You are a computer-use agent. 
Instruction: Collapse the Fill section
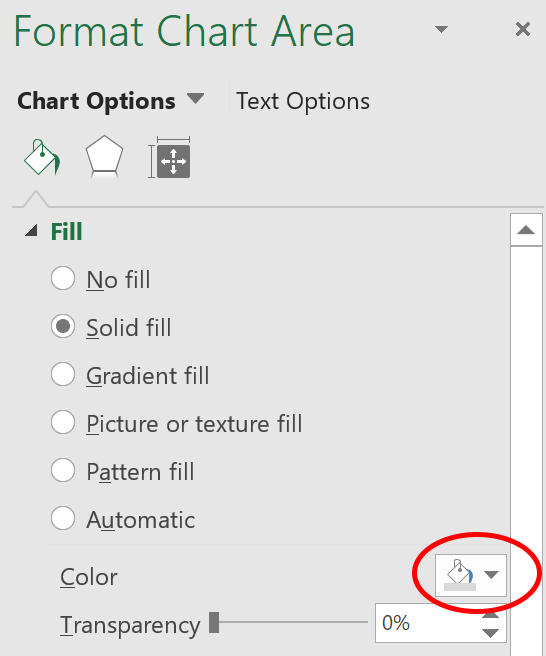pyautogui.click(x=31, y=231)
